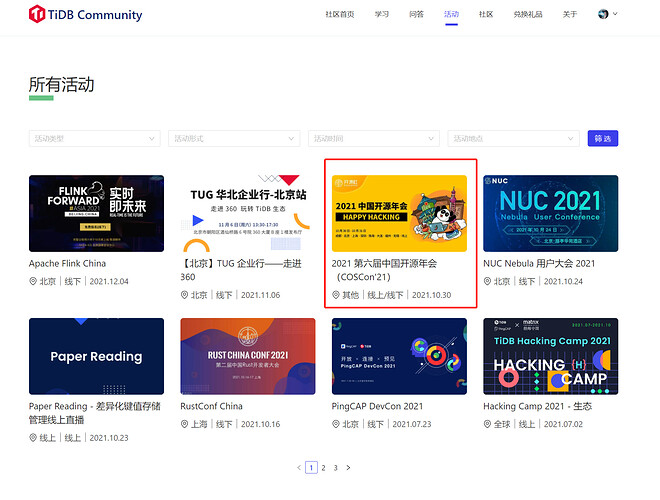Open the TiDB Hacking Camp 2021 banner
The image size is (660, 500).
coord(550,356)
